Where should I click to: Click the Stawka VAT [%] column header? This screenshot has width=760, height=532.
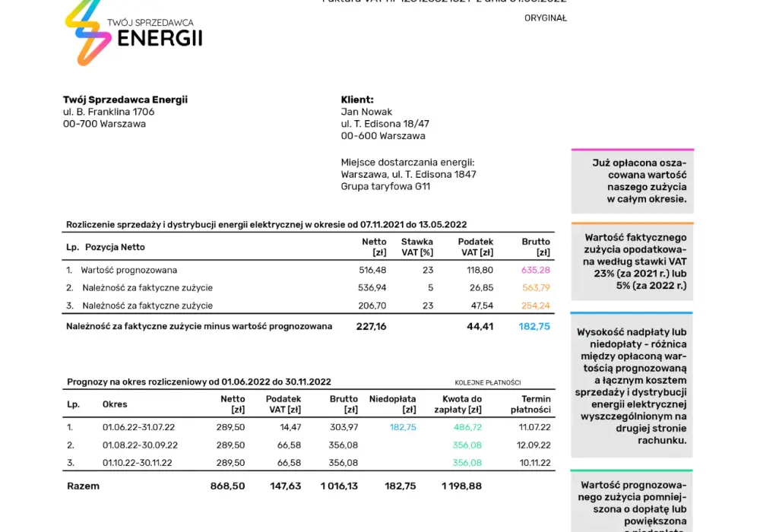pyautogui.click(x=416, y=247)
